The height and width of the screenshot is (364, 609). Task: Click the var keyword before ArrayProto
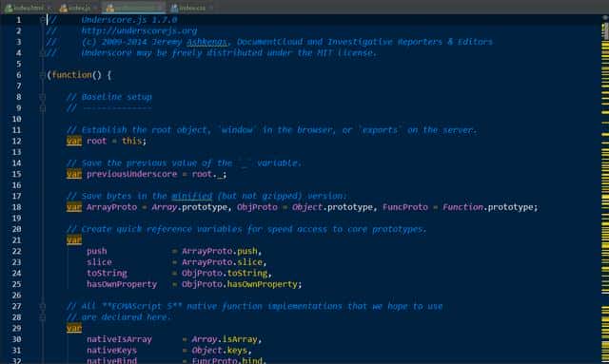(x=74, y=207)
